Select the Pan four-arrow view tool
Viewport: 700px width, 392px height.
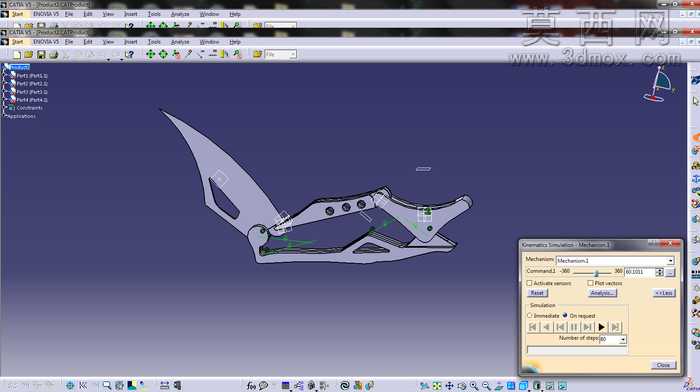[x=449, y=386]
